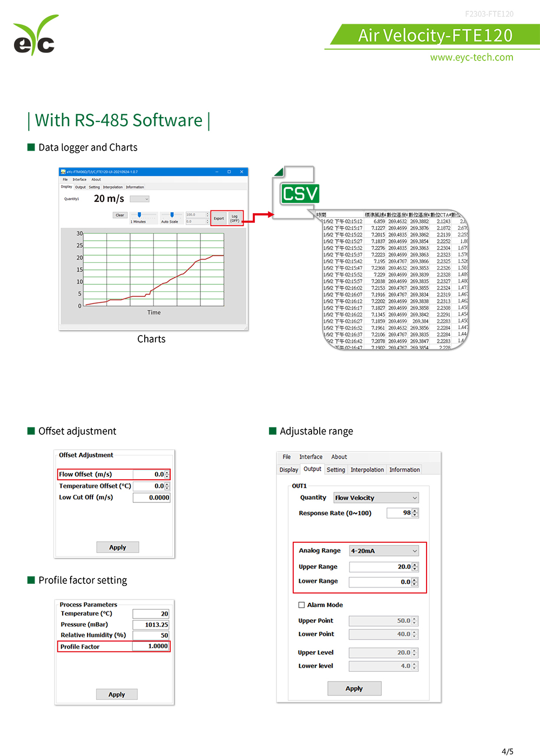
Task: Click the Lower Point spinner arrows
Action: point(415,634)
